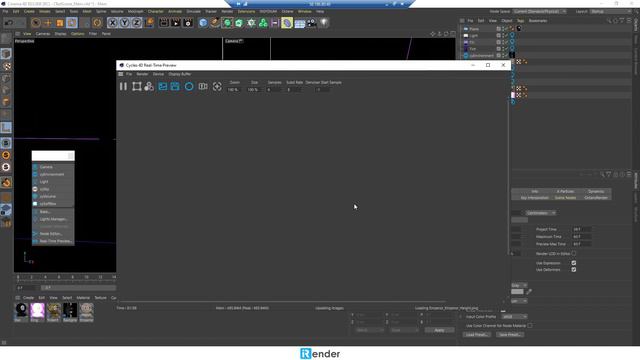This screenshot has width=640, height=360.
Task: Open the Node Space dropdown at top right
Action: coord(539,11)
